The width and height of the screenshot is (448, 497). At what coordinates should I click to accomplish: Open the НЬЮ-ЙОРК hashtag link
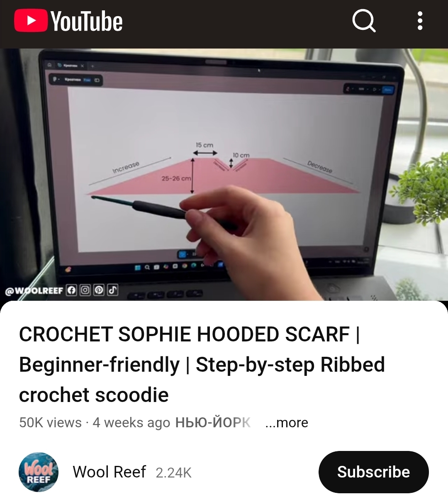pos(213,422)
